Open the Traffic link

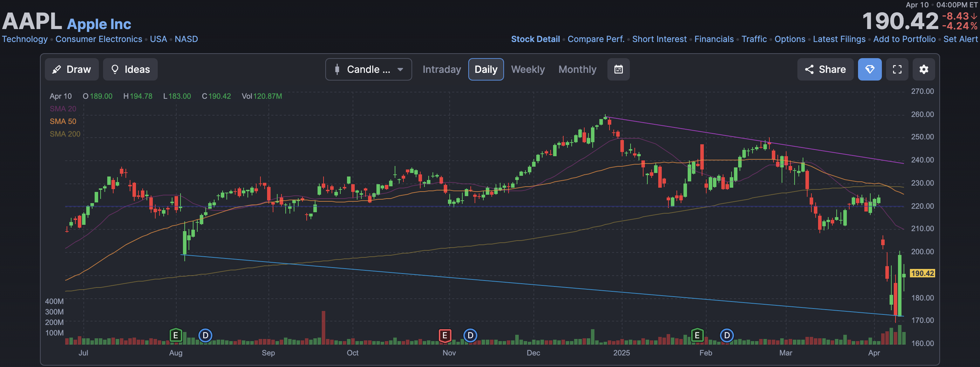click(x=754, y=39)
